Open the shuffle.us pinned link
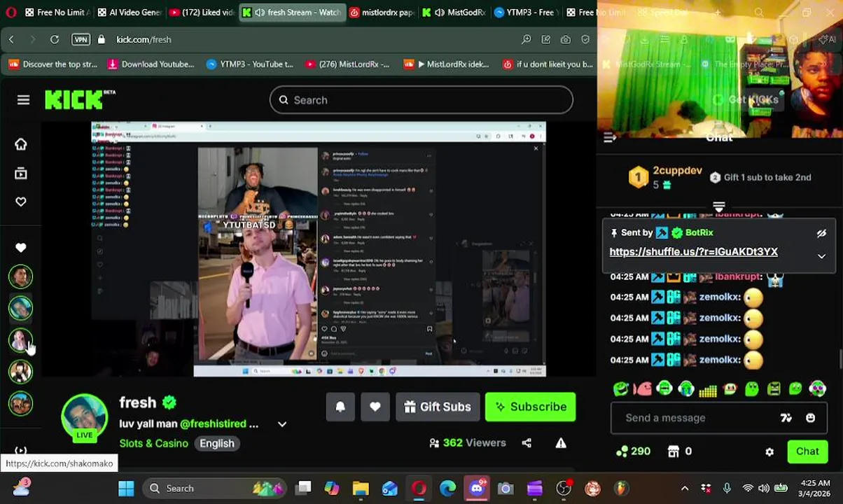843x504 pixels. coord(693,252)
